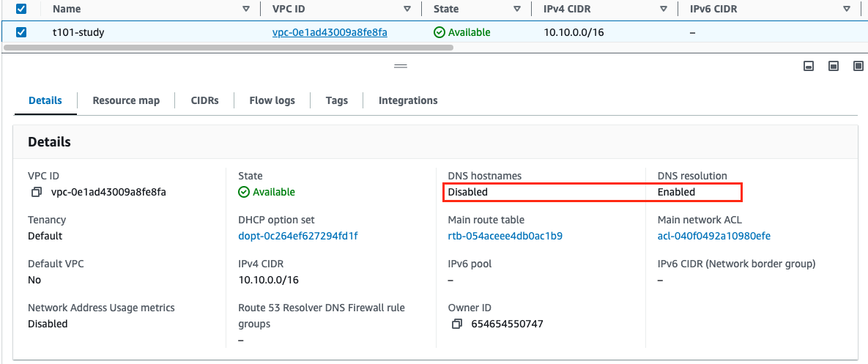Sort by VPC ID column arrow
Screen dimensions: 868x364
407,9
